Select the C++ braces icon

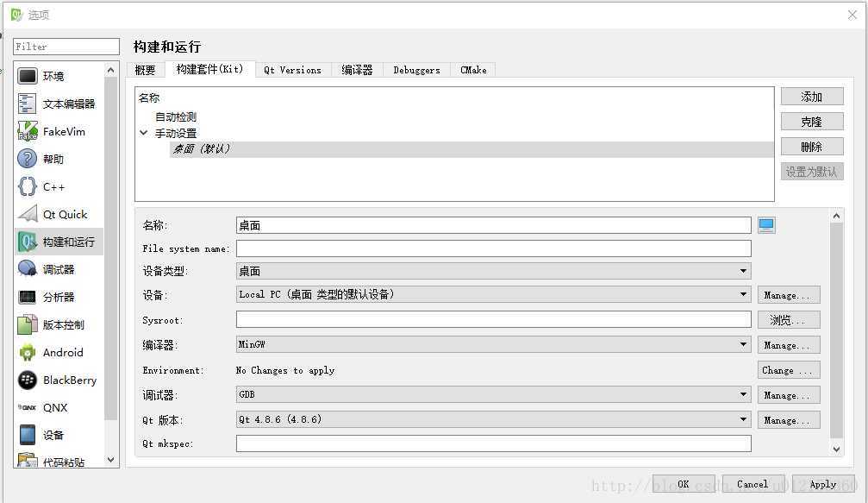click(x=27, y=186)
